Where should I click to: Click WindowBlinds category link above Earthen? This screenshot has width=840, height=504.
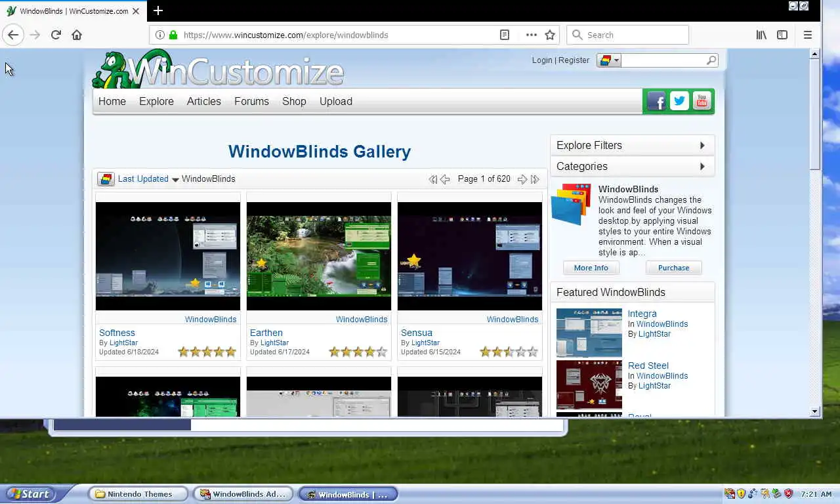click(362, 320)
